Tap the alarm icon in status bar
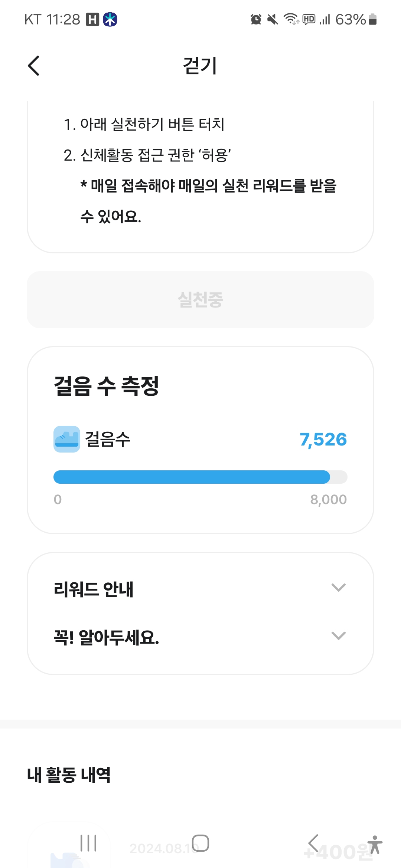 (256, 19)
